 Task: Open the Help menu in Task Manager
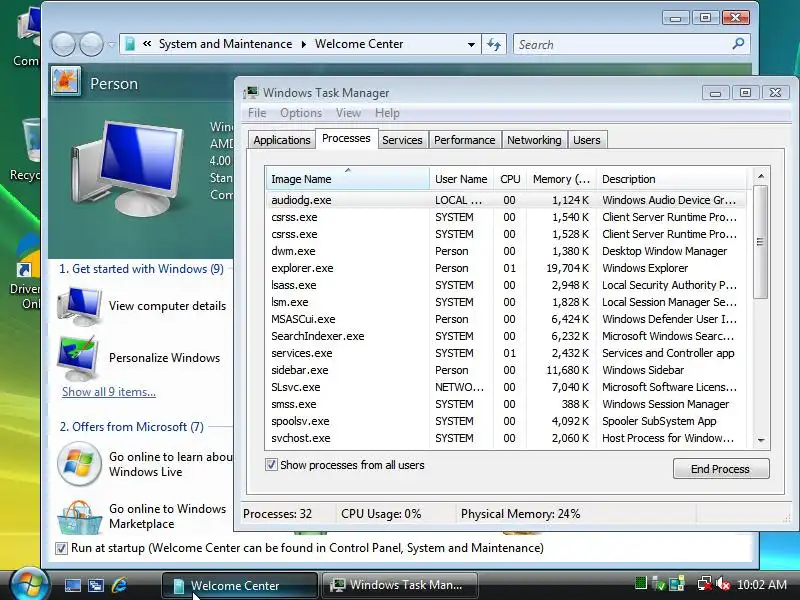pyautogui.click(x=387, y=113)
